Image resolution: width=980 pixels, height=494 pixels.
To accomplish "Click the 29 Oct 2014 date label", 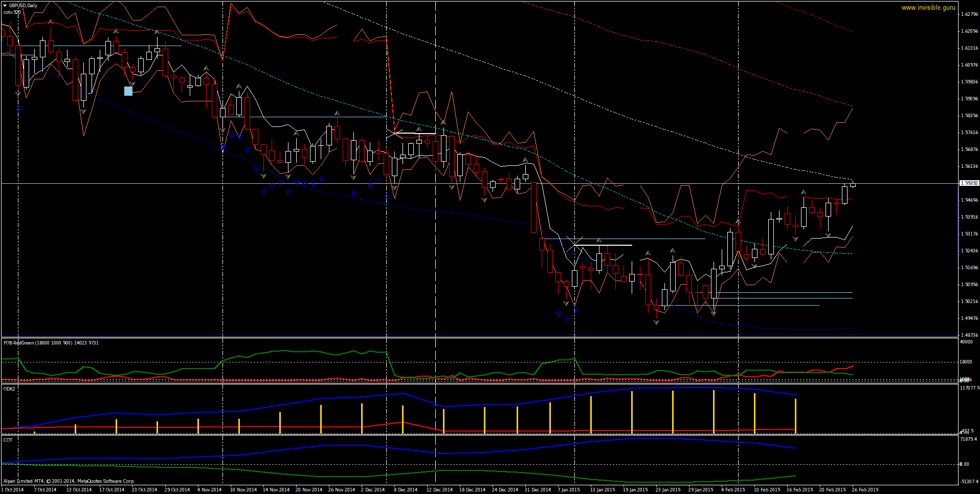I will (x=177, y=490).
